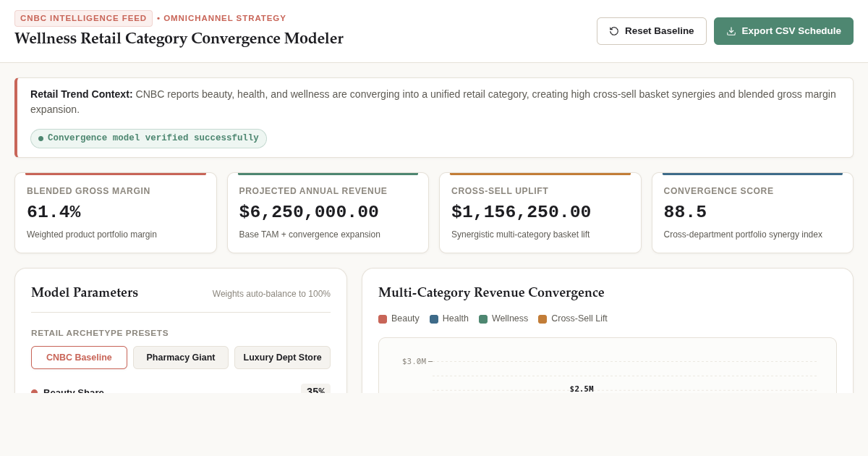Click the Convergence model verified status pill
868x456 pixels.
pos(148,138)
